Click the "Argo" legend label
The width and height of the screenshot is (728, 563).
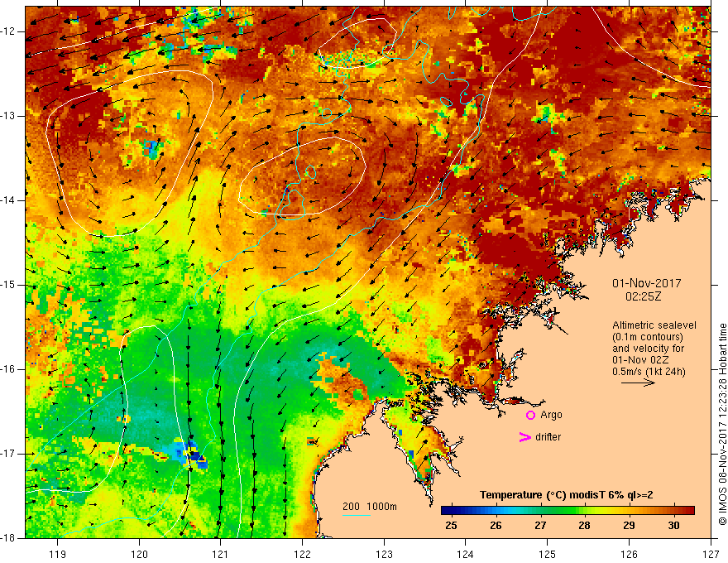tap(551, 415)
